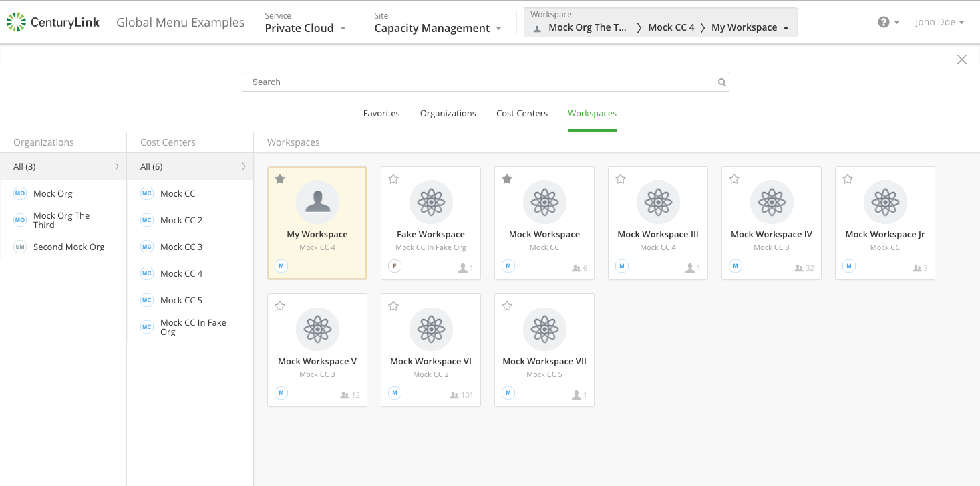Viewport: 980px width, 486px height.
Task: Click the CenturyLink logo
Action: click(x=53, y=22)
